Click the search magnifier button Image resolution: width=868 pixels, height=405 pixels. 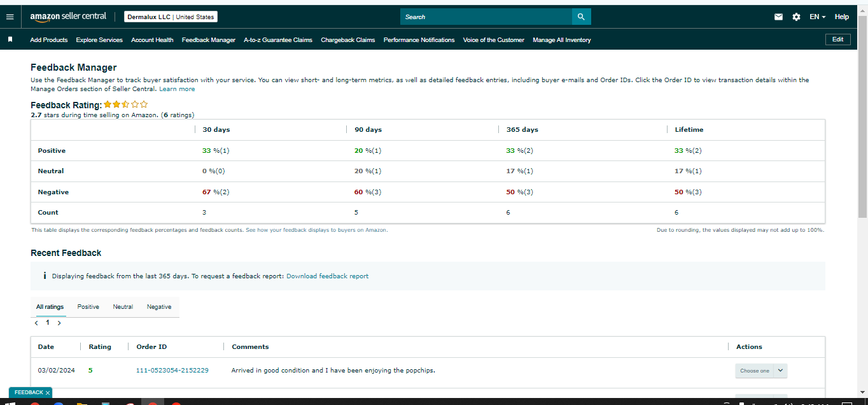(x=581, y=17)
